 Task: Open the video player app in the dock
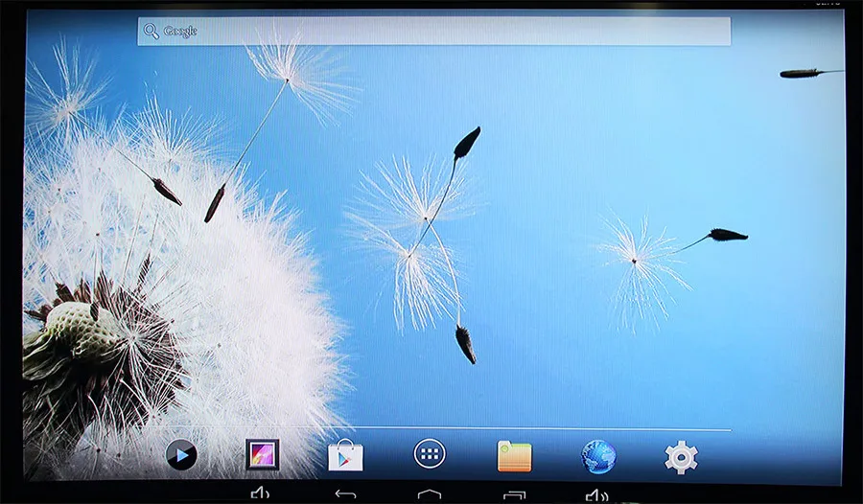click(181, 454)
